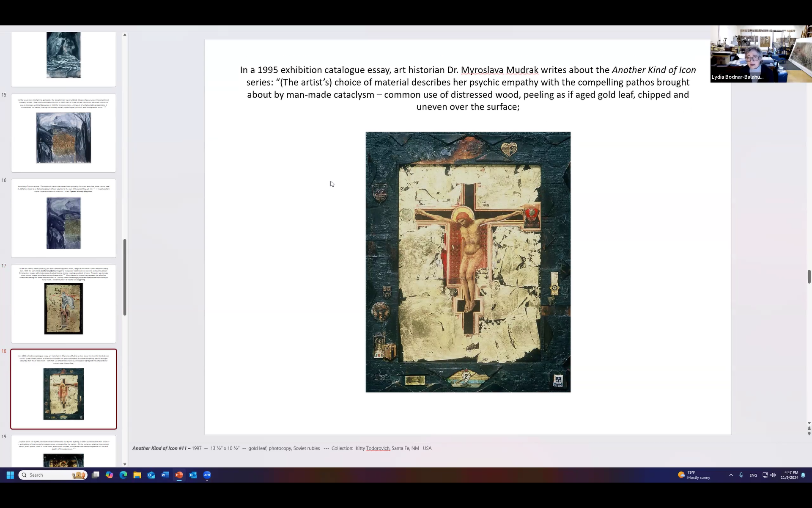Click the thumbnail pane scrollbar handle
The width and height of the screenshot is (812, 508).
pos(125,277)
